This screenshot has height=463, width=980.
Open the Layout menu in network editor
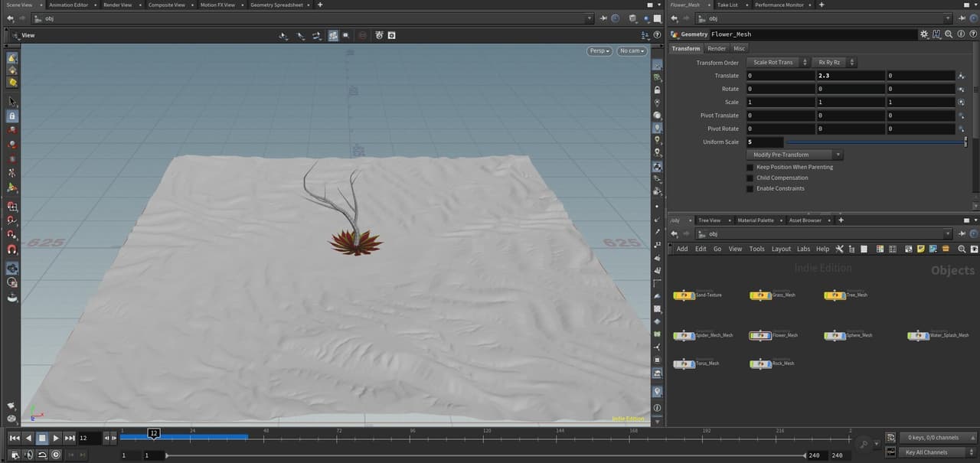[x=781, y=249]
